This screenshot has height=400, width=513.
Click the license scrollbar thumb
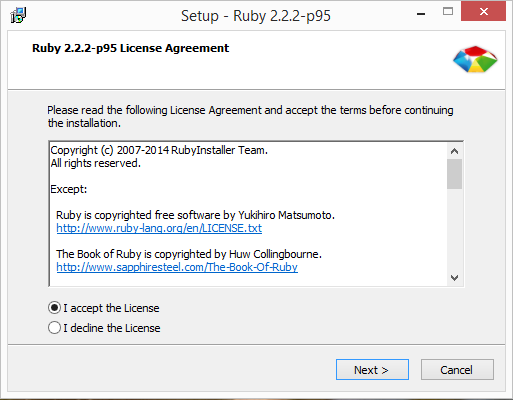pyautogui.click(x=454, y=174)
